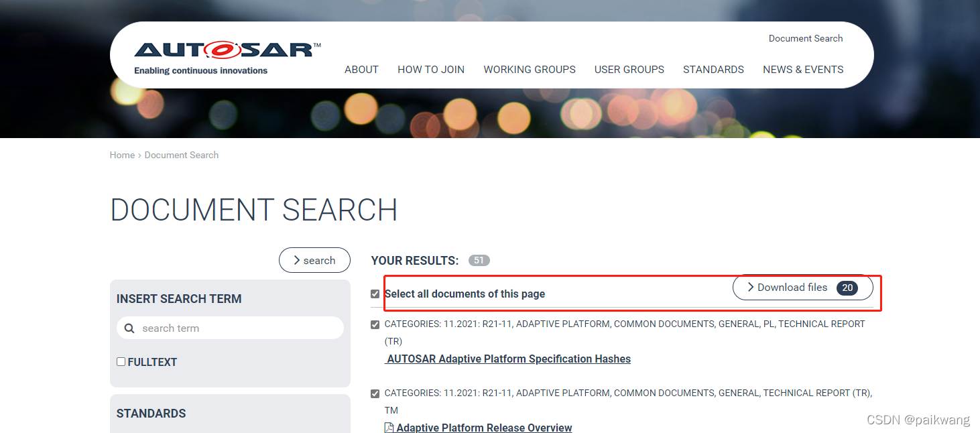Click the results count badge 51
This screenshot has height=433, width=980.
(479, 261)
